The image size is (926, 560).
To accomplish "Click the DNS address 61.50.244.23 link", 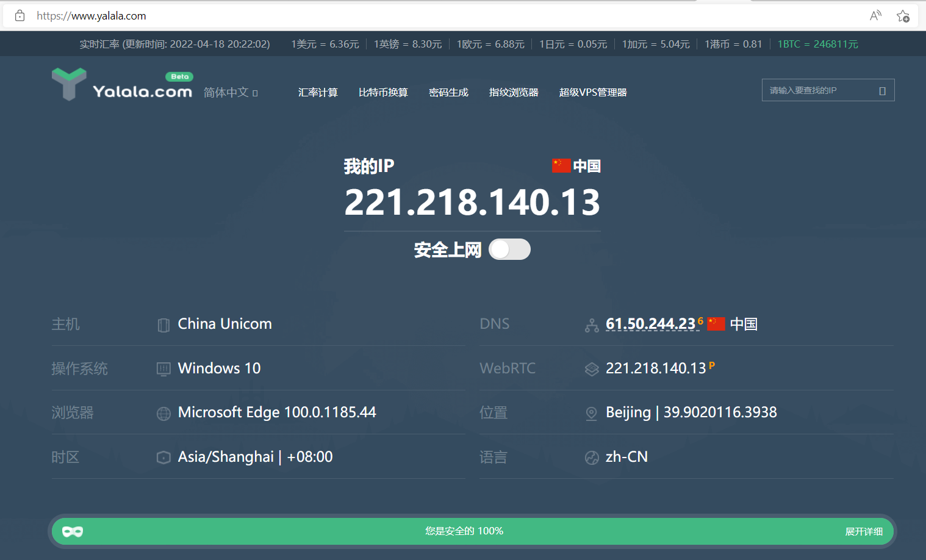I will click(x=650, y=324).
